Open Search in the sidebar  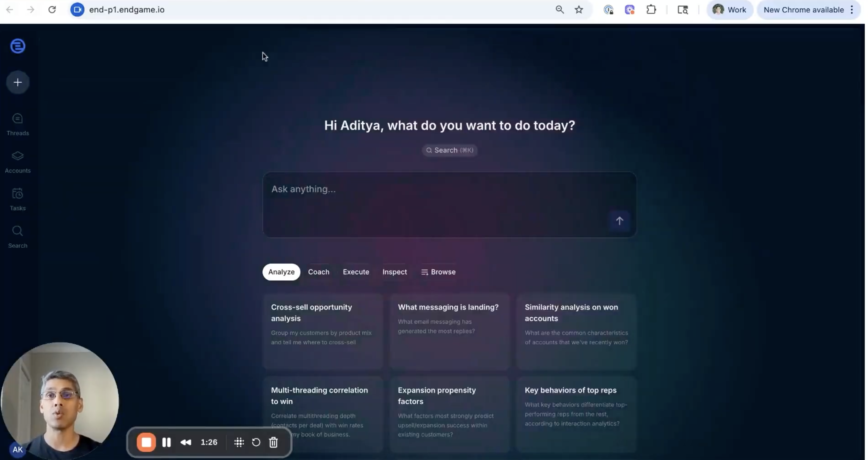click(x=18, y=237)
